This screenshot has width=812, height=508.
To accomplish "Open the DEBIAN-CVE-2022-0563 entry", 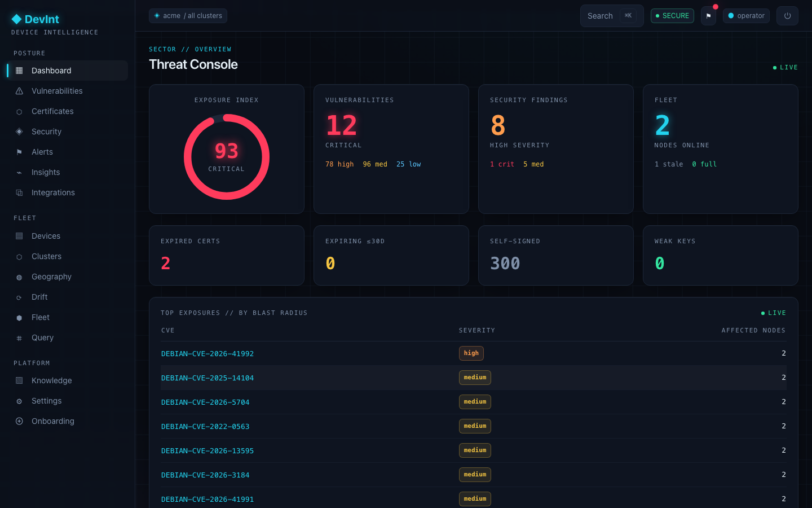I will pos(205,427).
